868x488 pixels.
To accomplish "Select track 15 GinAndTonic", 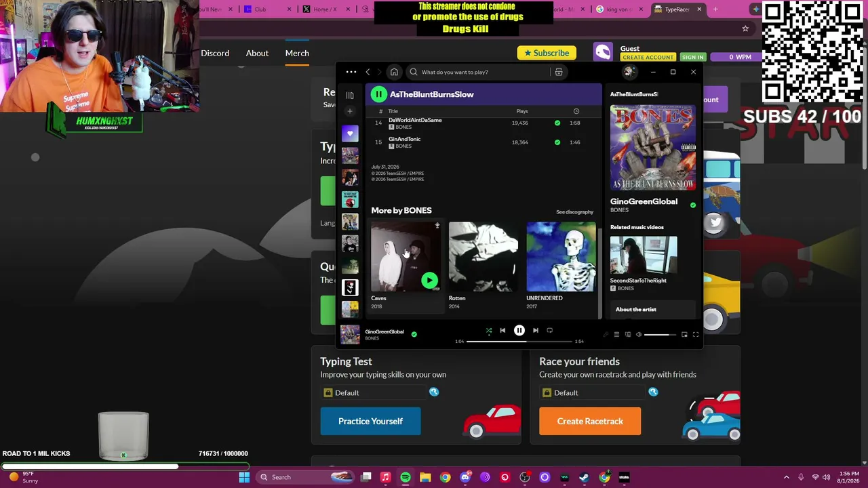I will click(483, 142).
